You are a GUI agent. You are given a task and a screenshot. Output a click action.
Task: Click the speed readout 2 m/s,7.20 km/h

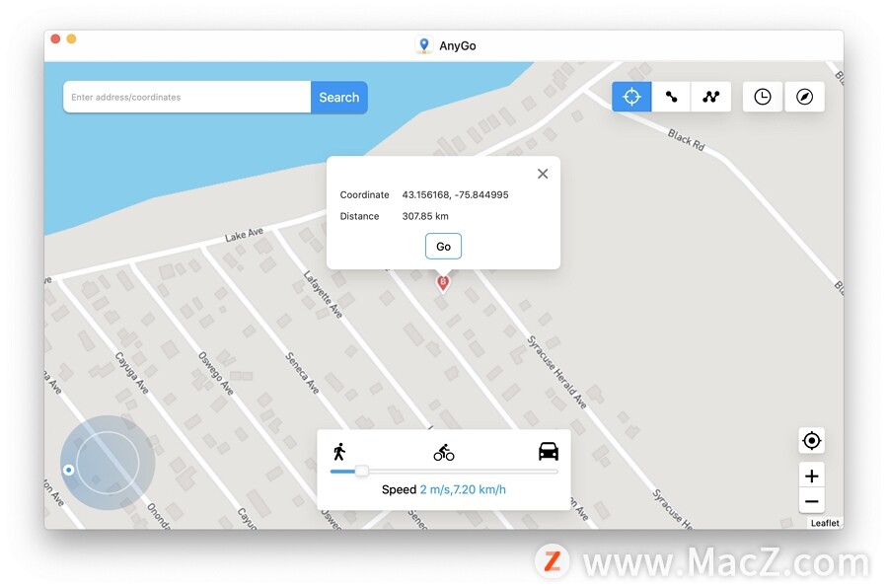[463, 489]
